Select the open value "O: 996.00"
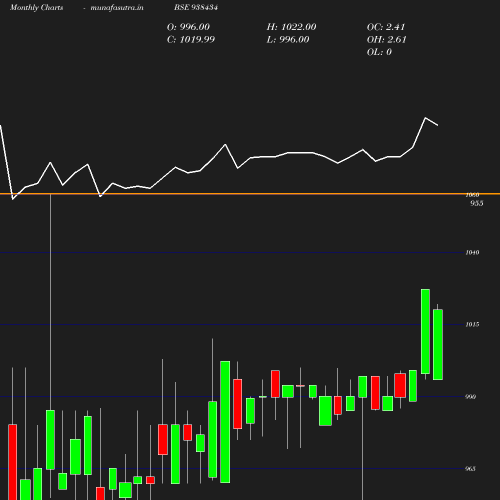Screen dimensions: 500x500 188,27
